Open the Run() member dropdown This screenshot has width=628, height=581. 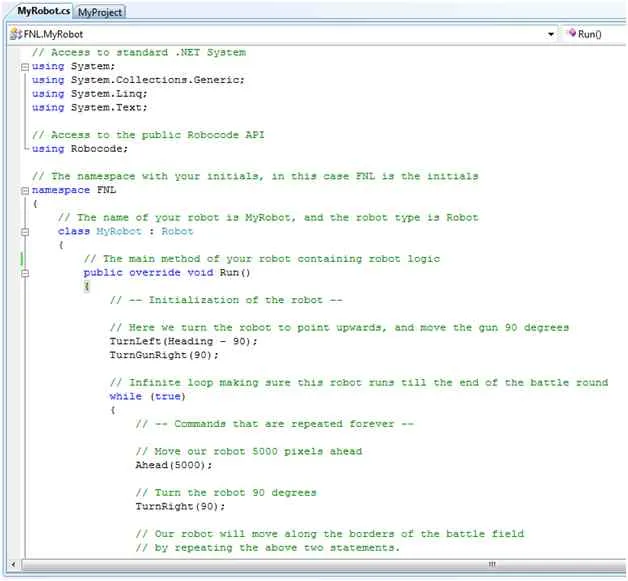coord(595,34)
